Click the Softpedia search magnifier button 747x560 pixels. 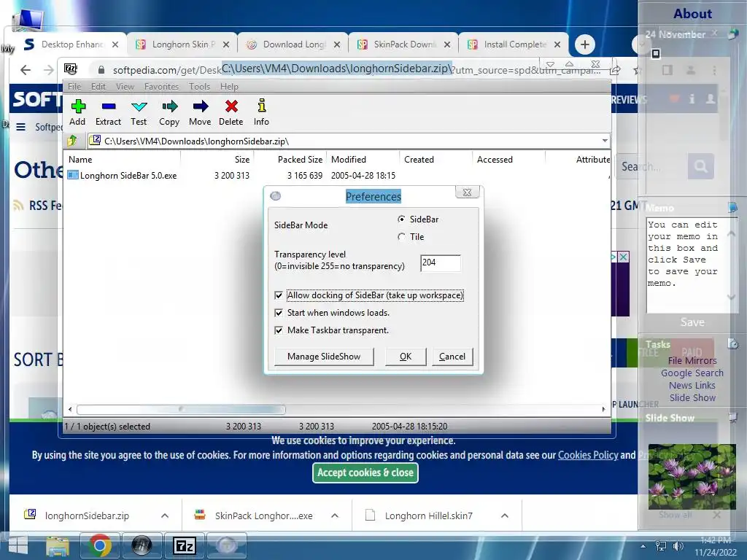click(701, 166)
